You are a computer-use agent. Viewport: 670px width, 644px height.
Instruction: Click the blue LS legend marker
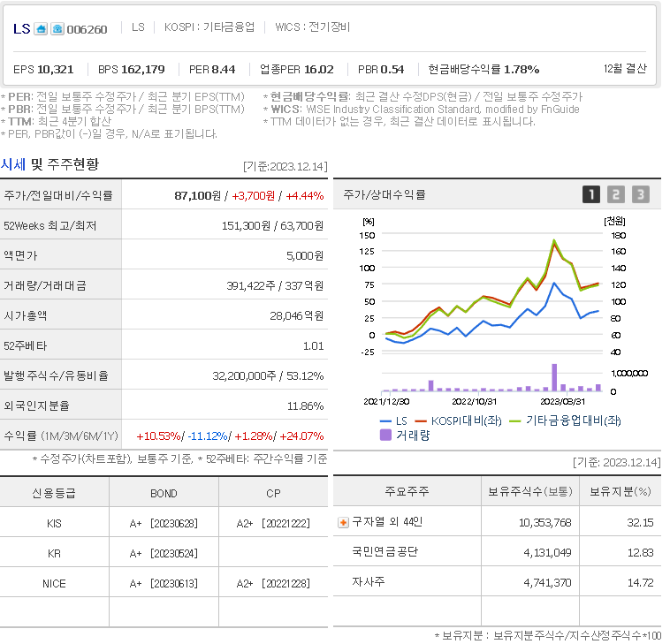386,421
